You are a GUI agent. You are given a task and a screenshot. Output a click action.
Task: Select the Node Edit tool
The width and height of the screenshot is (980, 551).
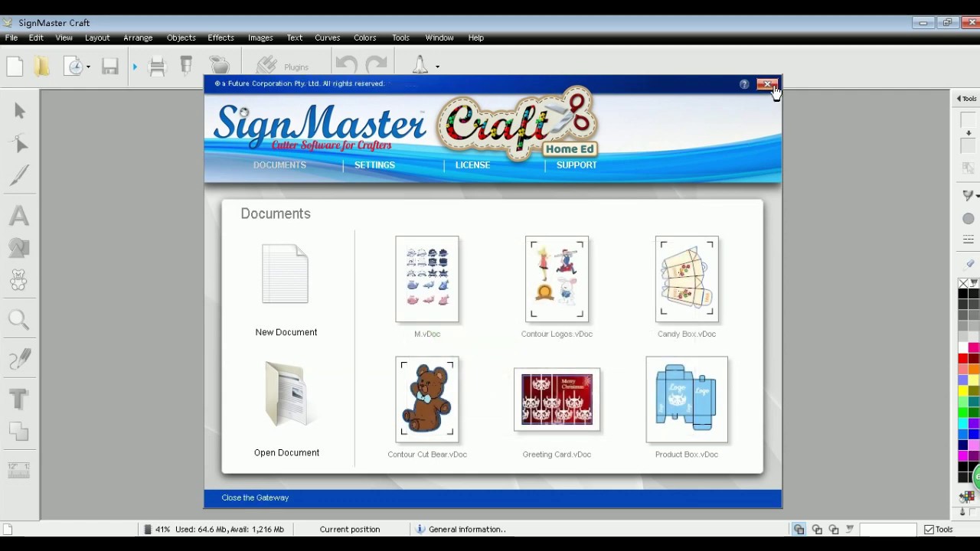pos(20,144)
